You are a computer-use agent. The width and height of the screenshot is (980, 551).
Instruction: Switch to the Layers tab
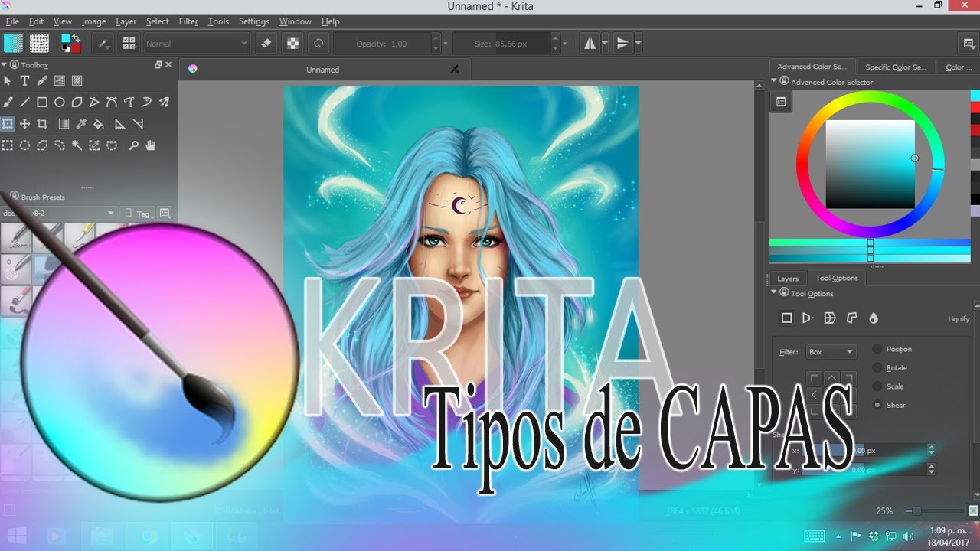click(x=787, y=279)
